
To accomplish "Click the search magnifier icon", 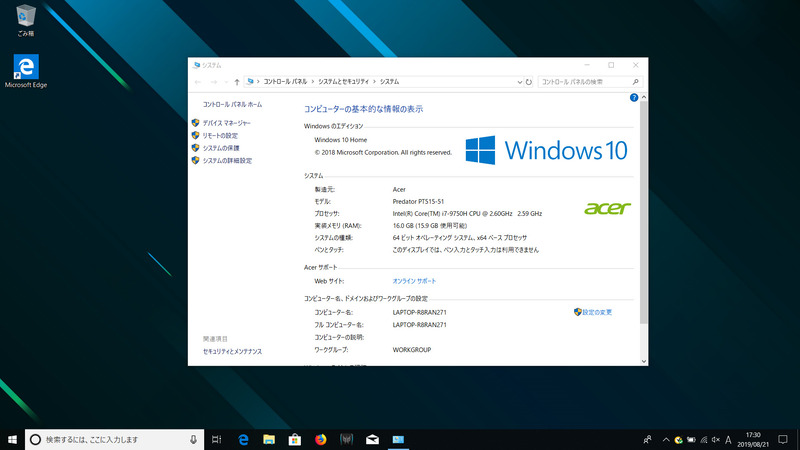I will [x=635, y=82].
